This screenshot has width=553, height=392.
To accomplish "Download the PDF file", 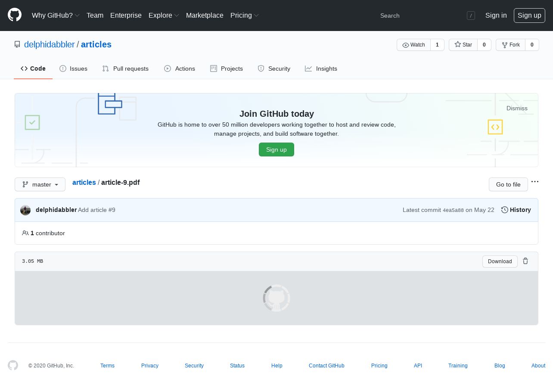I will pyautogui.click(x=500, y=261).
